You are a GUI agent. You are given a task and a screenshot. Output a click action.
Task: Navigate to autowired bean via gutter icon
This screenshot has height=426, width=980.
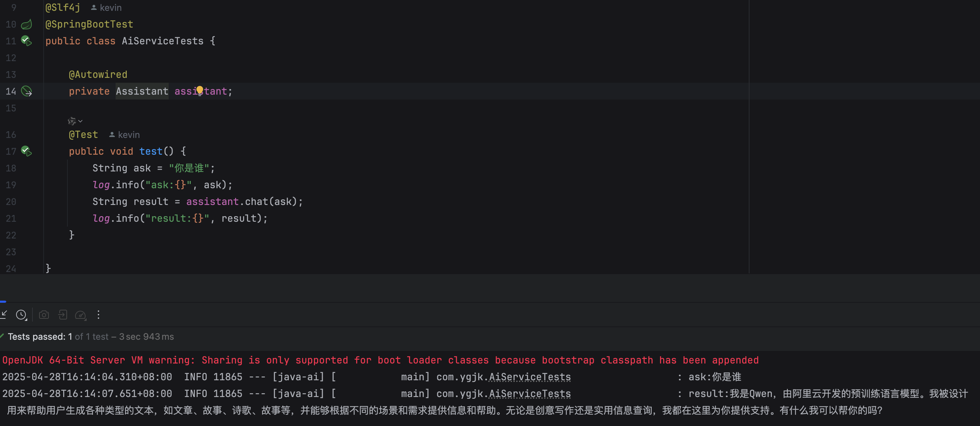point(27,91)
